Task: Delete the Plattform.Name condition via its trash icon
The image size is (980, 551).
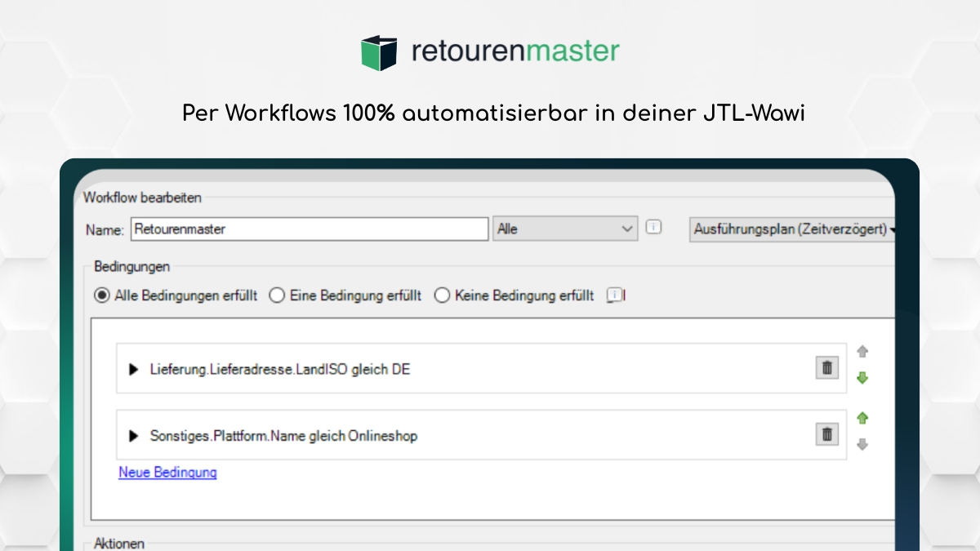Action: pyautogui.click(x=827, y=434)
